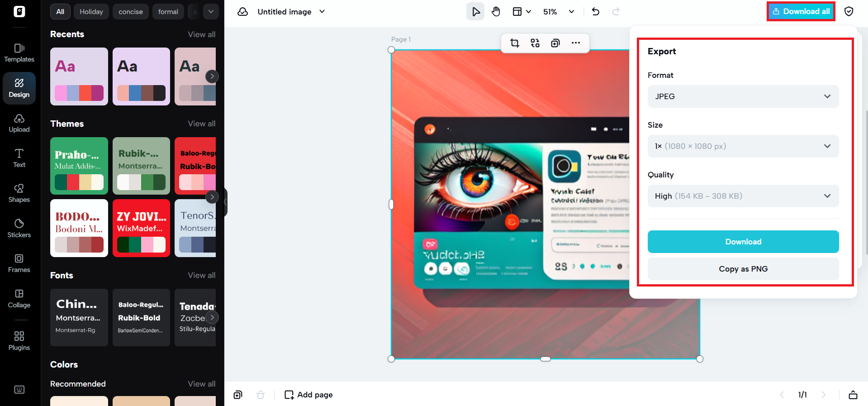The width and height of the screenshot is (868, 406).
Task: Apply the Baloo-Regular Rubik-Bold font set
Action: click(x=141, y=317)
